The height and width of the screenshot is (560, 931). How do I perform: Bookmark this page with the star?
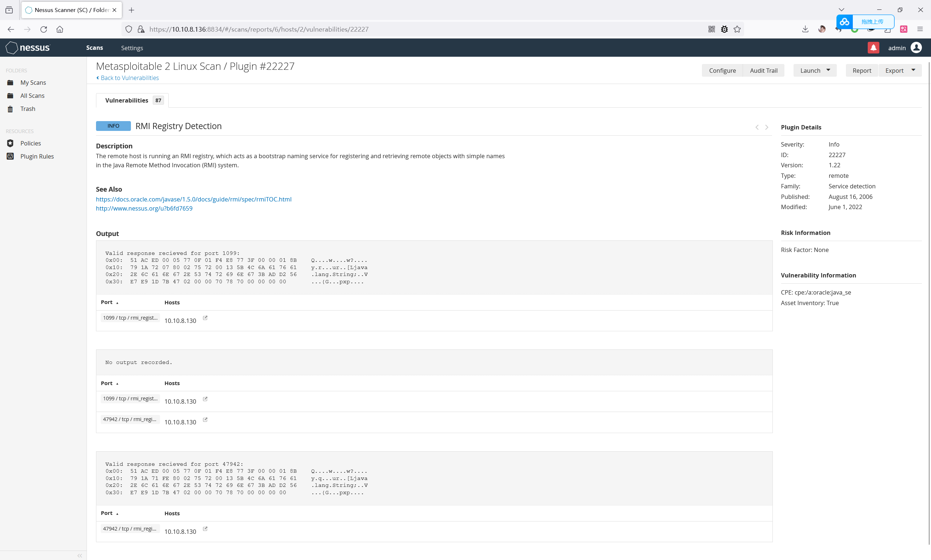pos(737,29)
